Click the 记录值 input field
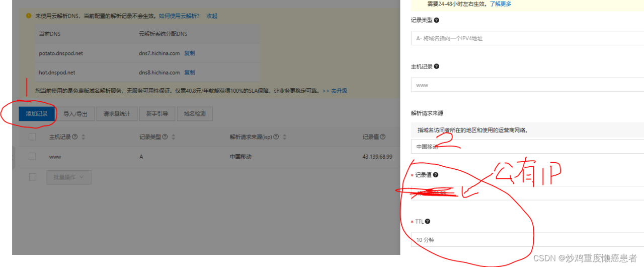Screen dimensions: 644x267 [527, 193]
